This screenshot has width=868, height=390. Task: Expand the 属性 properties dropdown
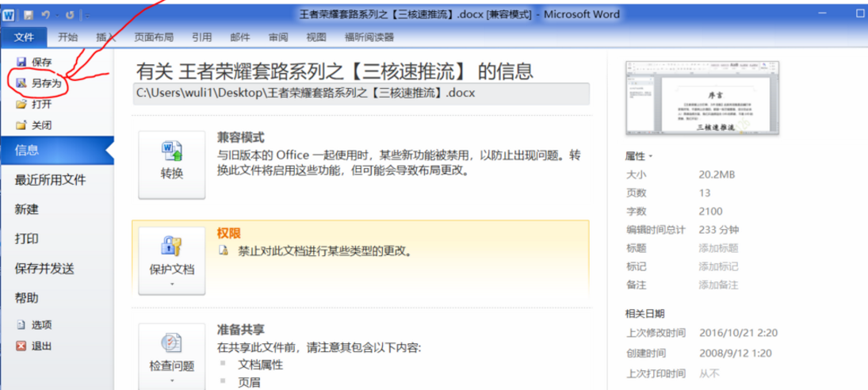(639, 156)
